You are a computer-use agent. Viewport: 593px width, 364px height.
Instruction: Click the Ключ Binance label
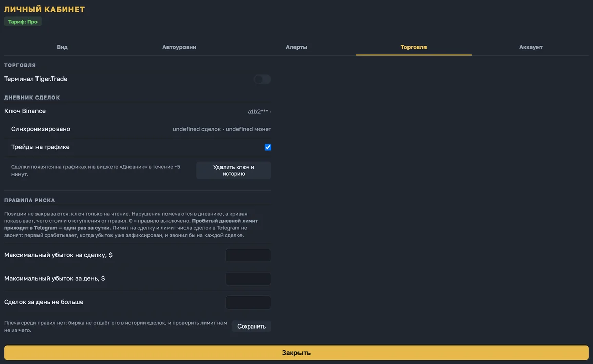[x=25, y=111]
